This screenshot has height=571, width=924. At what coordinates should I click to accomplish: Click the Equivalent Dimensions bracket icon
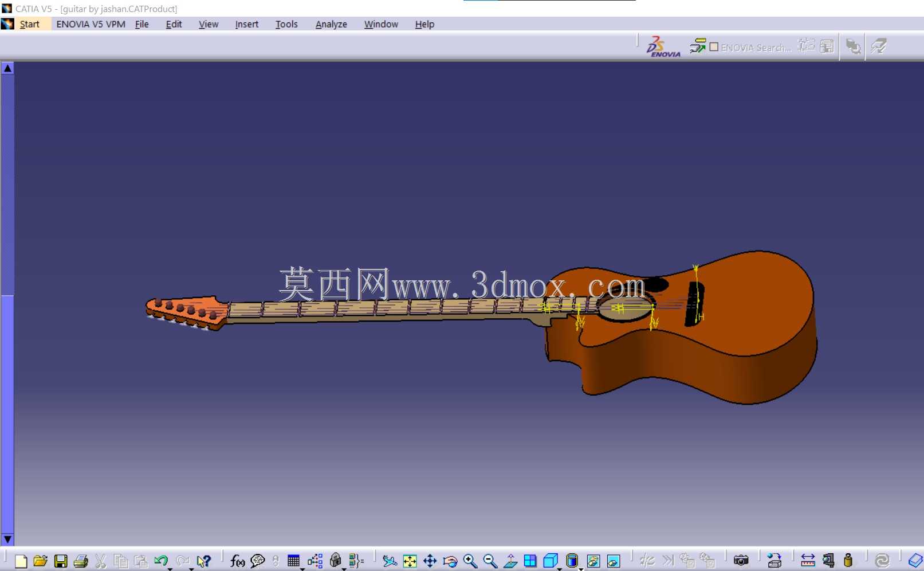click(x=356, y=561)
